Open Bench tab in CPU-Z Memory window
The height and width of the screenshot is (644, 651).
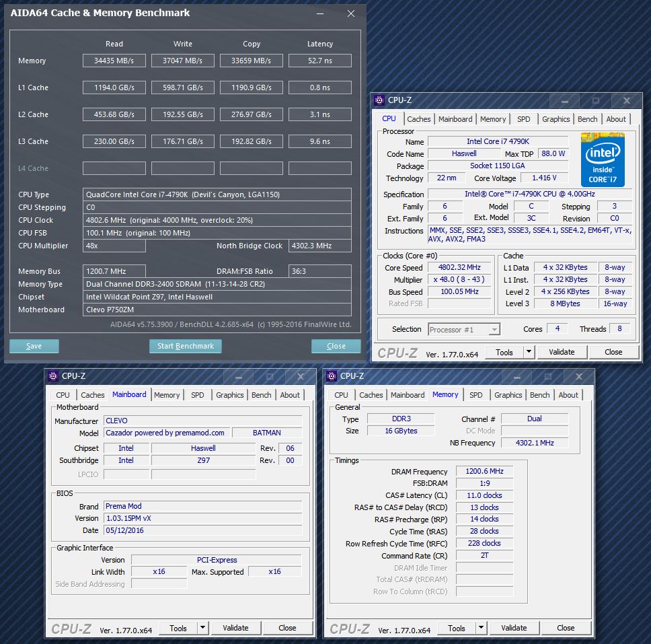pos(540,395)
